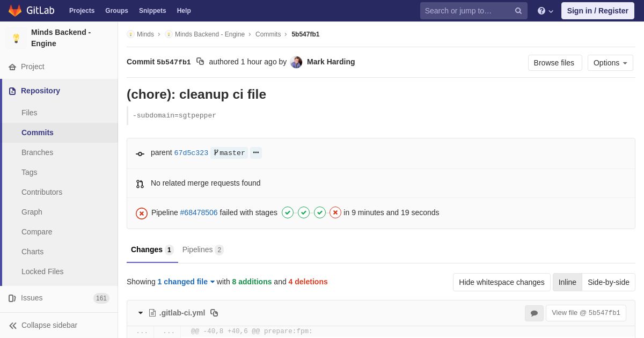The height and width of the screenshot is (338, 644).
Task: Select the Changes tab
Action: pyautogui.click(x=152, y=250)
